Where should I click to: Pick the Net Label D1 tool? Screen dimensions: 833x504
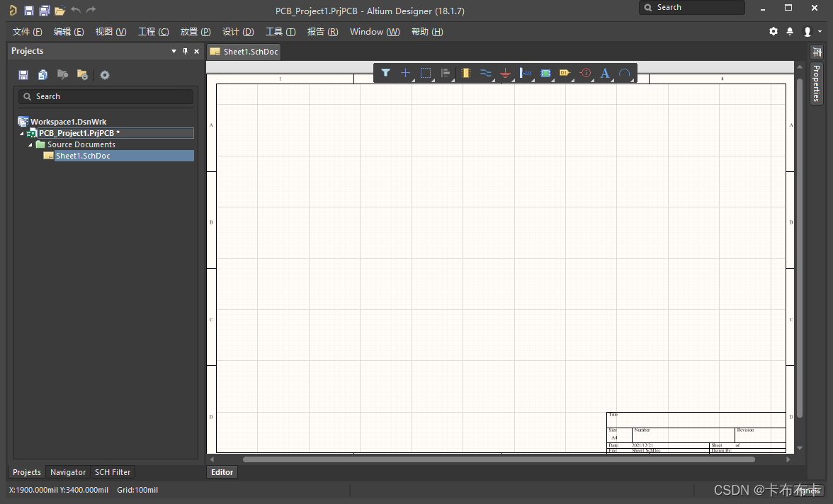(x=565, y=73)
